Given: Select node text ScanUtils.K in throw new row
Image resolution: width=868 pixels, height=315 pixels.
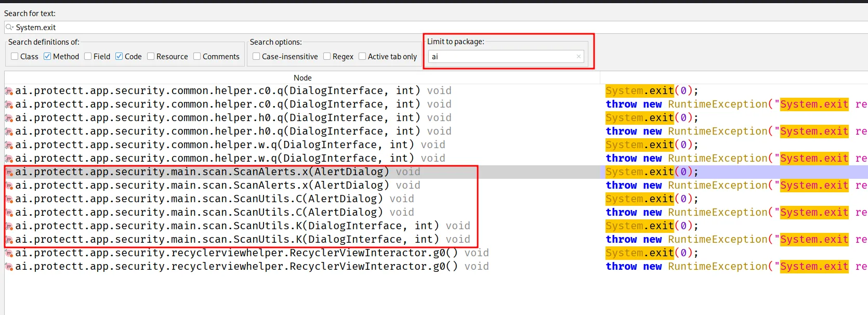Looking at the screenshot, I should coord(243,240).
